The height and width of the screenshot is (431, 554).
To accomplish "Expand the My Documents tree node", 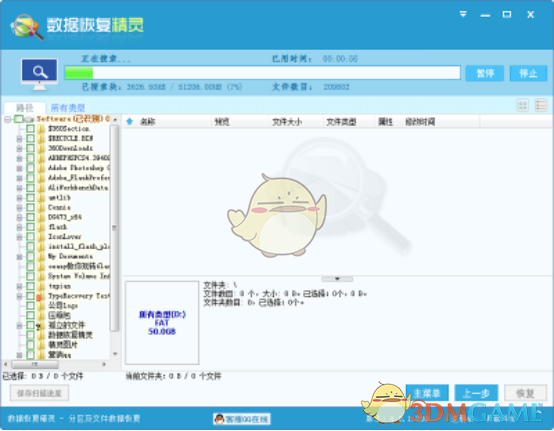I will click(19, 256).
